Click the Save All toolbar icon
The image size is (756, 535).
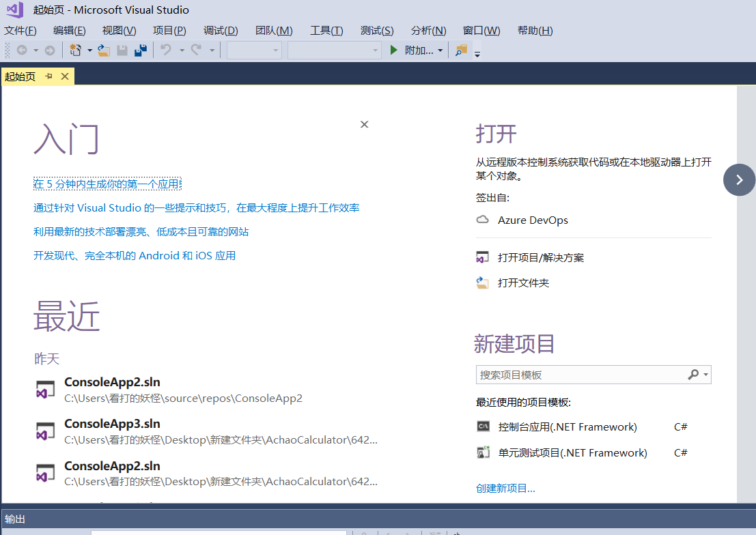140,50
